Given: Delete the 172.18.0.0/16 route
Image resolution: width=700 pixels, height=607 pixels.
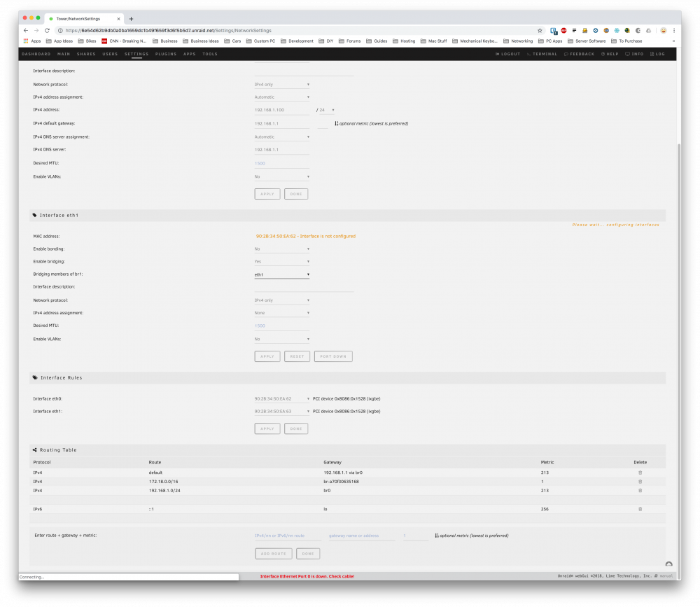Looking at the screenshot, I should 640,482.
